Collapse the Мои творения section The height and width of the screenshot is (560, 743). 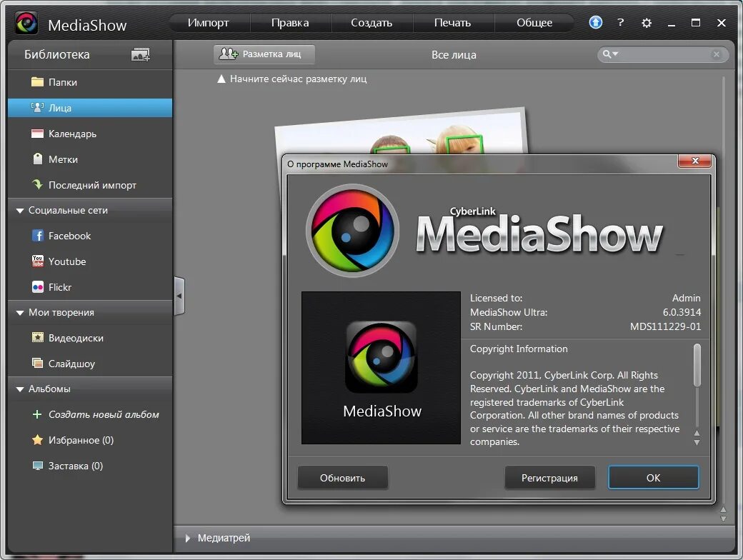point(20,313)
